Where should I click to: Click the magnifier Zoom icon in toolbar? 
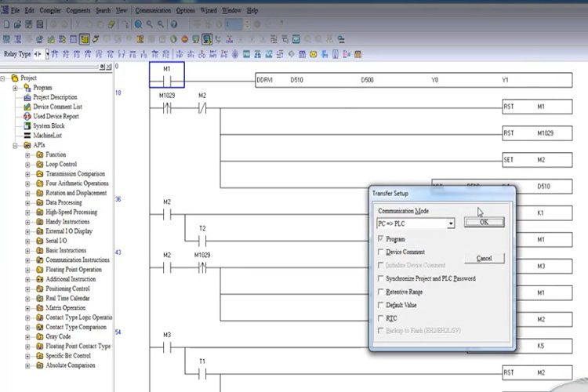138,24
